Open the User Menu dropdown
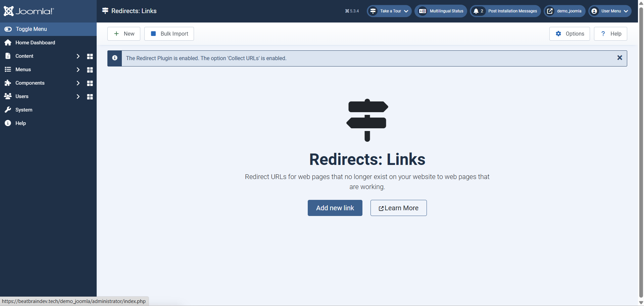 point(610,11)
